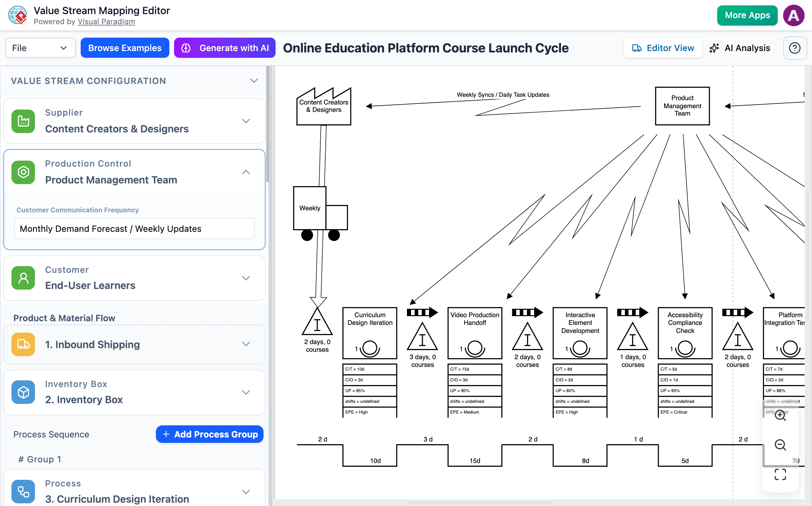Image resolution: width=812 pixels, height=506 pixels.
Task: Click the Generate with AI button
Action: (225, 48)
